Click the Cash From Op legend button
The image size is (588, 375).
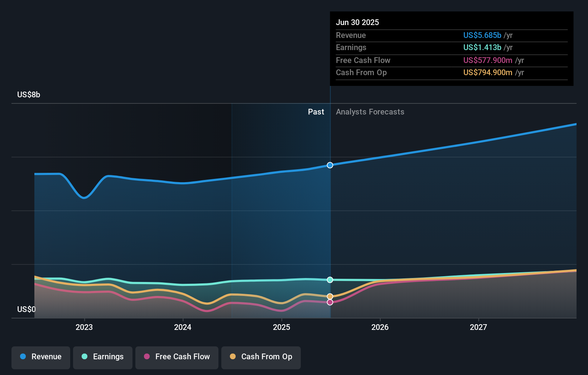[261, 357]
